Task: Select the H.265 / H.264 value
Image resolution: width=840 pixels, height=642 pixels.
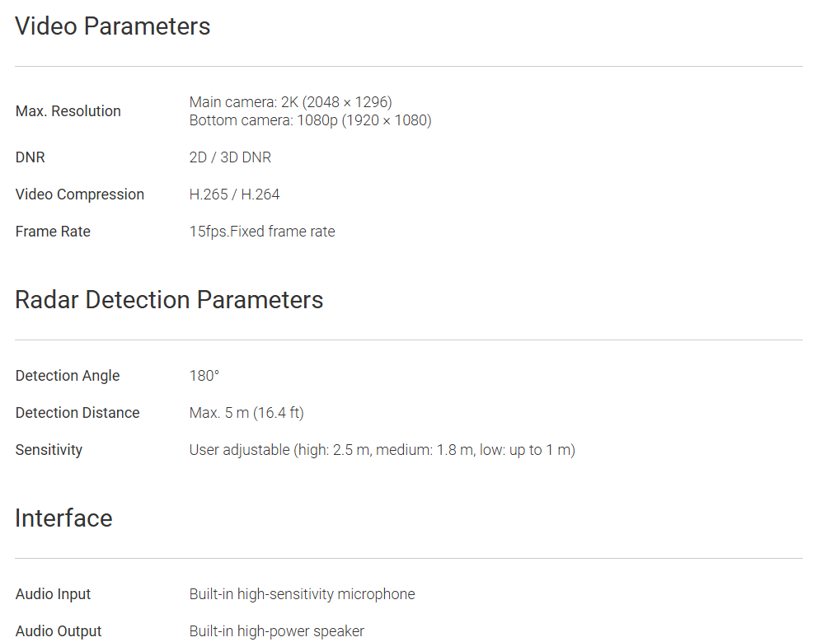Action: coord(234,194)
